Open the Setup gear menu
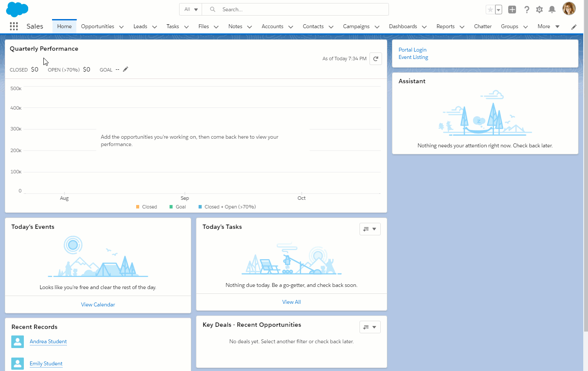Screen dimensions: 588x371 pos(539,10)
